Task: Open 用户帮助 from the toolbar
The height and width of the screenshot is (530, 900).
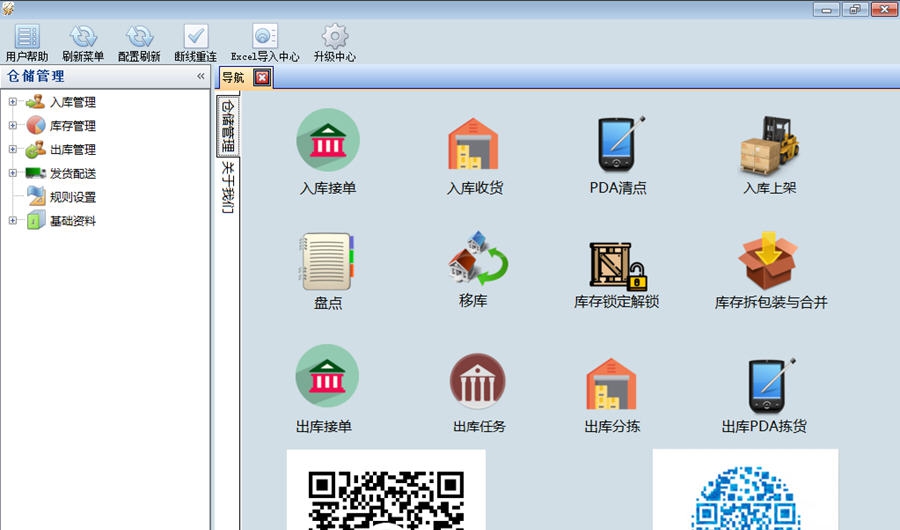Action: (x=27, y=43)
